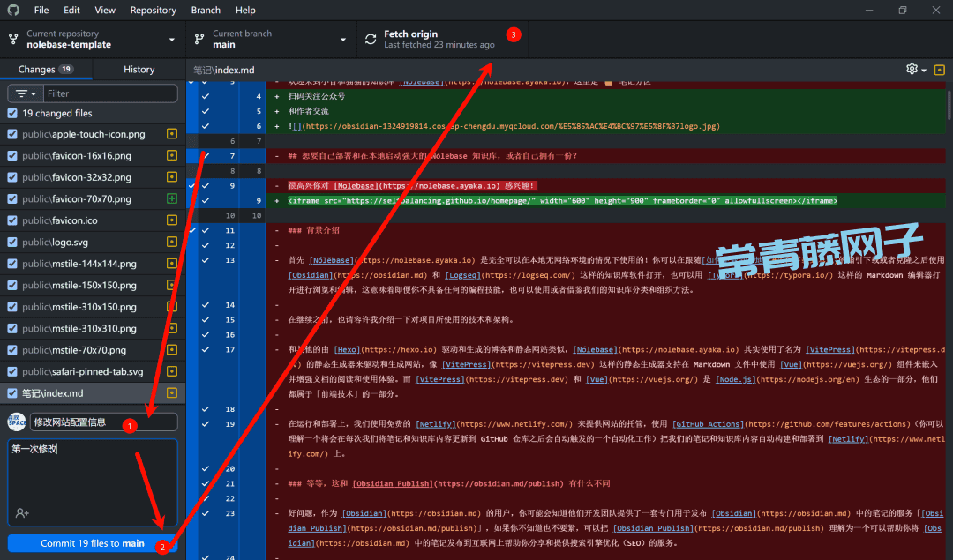This screenshot has height=560, width=953.
Task: Select public\safari-pinned-tab.svg in the list
Action: 93,371
